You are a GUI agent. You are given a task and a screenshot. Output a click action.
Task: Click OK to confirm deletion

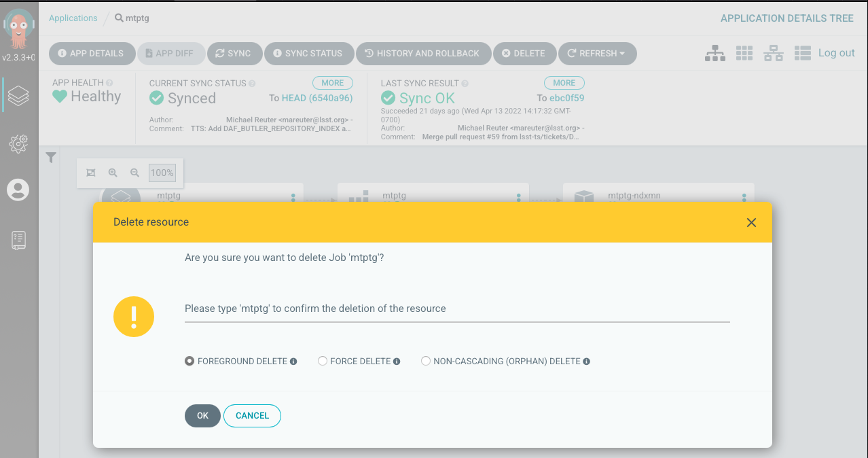coord(202,416)
